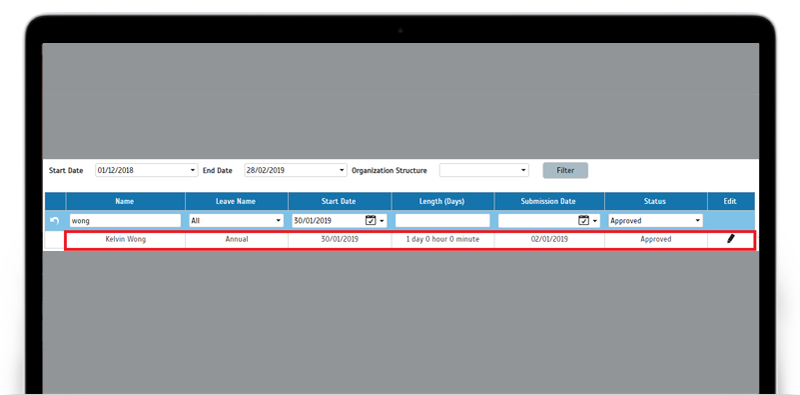Click the Name filter field containing 'wong'
800x395 pixels.
coord(125,220)
